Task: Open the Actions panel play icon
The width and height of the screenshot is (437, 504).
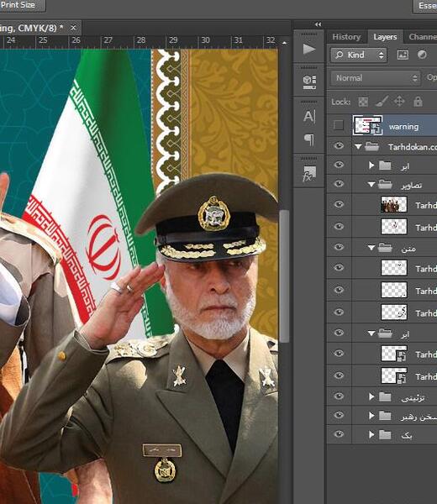Action: (309, 49)
